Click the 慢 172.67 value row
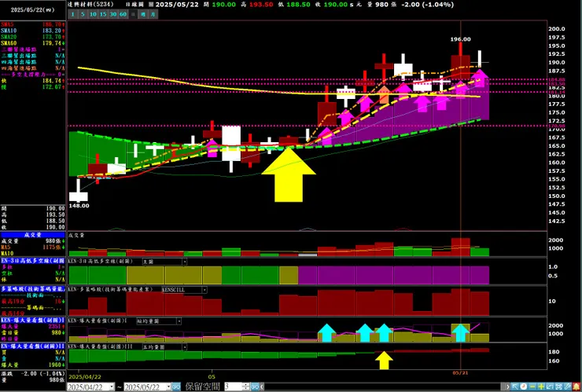 coord(33,86)
